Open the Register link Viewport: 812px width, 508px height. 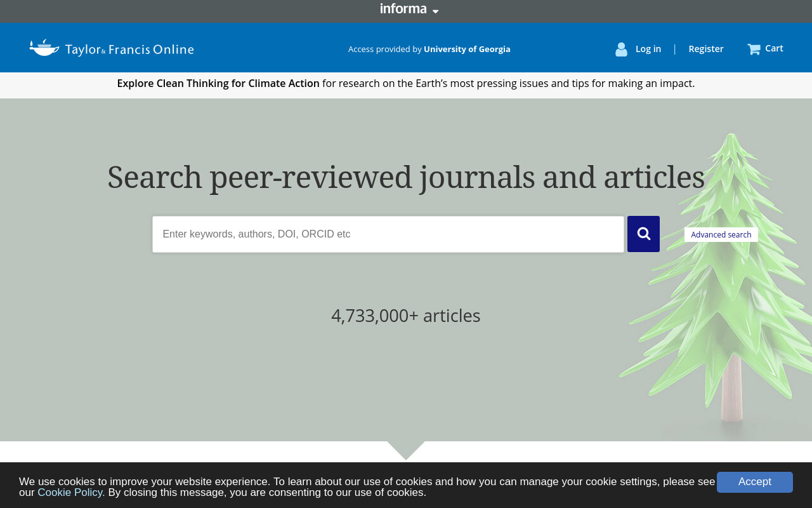click(706, 49)
